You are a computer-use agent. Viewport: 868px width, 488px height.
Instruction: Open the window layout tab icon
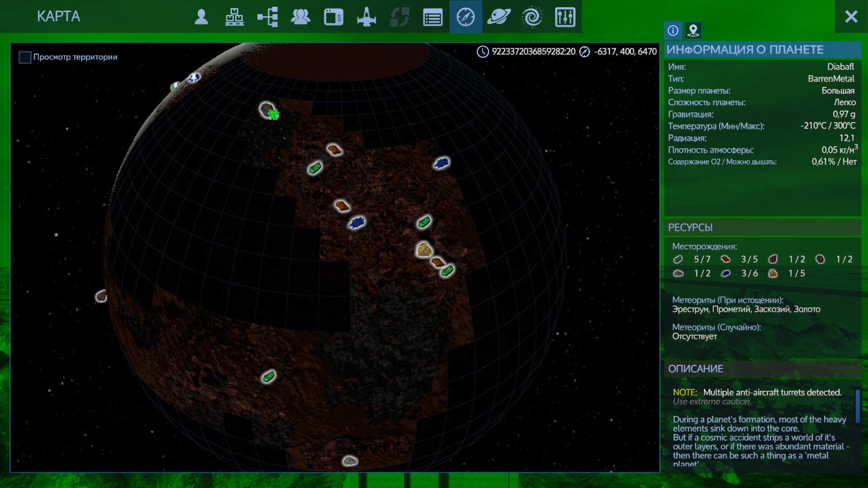(x=334, y=17)
